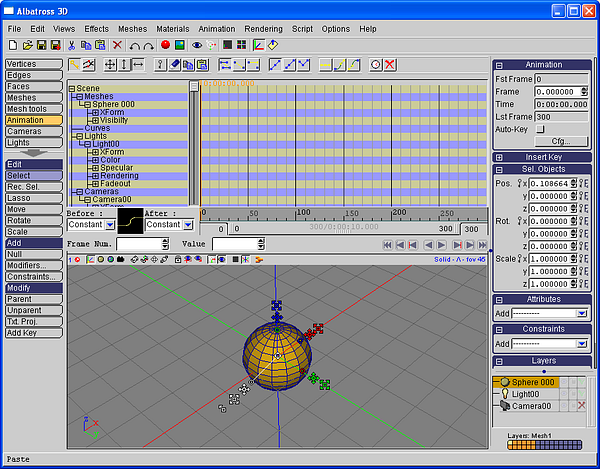Click the Cfg... button

(561, 141)
